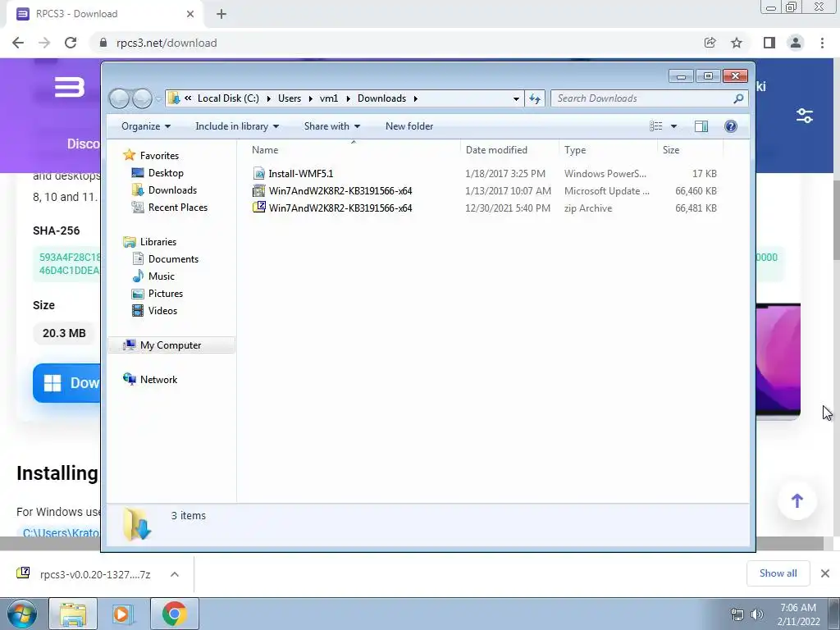Click the Users breadcrumb segment
Screen dimensions: 840x630
[290, 98]
